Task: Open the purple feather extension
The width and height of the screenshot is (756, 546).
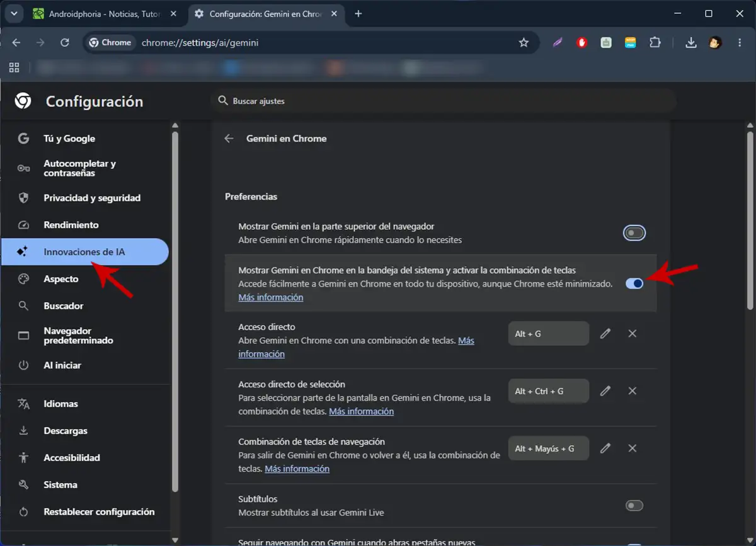Action: (558, 43)
